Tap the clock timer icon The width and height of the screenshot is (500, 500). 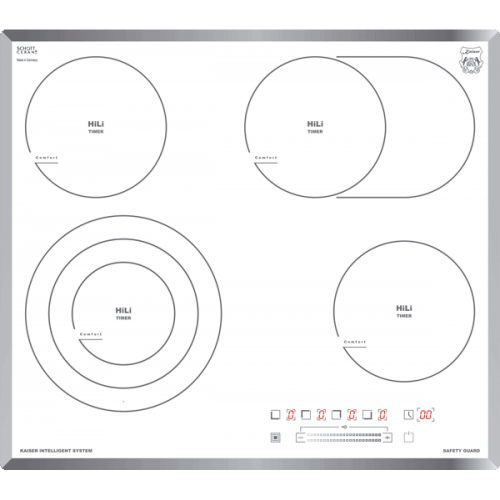click(x=409, y=415)
